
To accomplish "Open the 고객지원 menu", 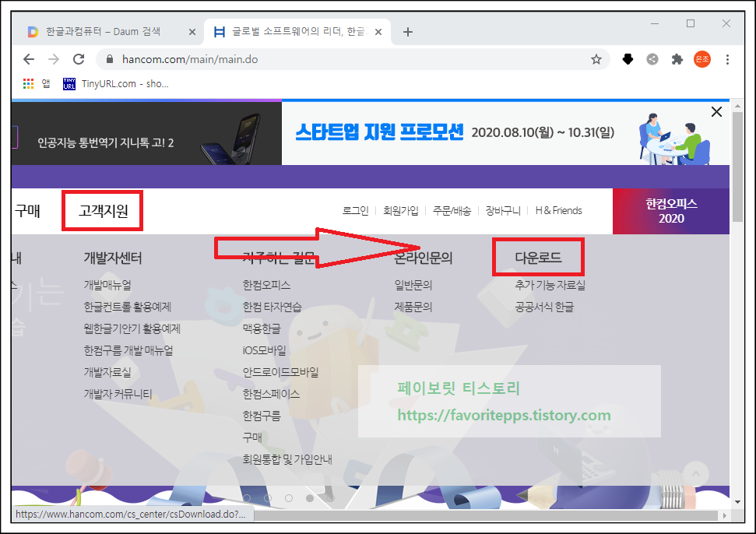I will (104, 211).
